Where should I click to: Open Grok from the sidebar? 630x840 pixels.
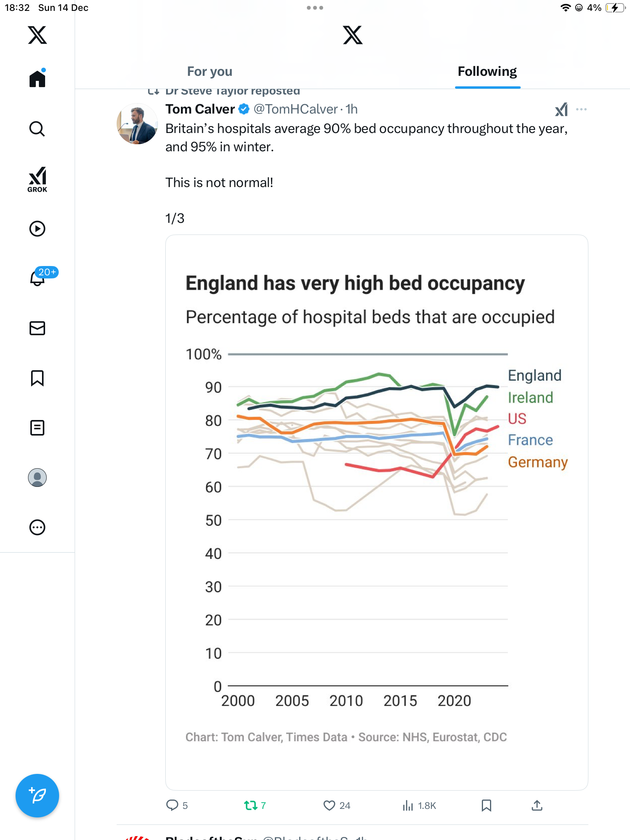[37, 179]
